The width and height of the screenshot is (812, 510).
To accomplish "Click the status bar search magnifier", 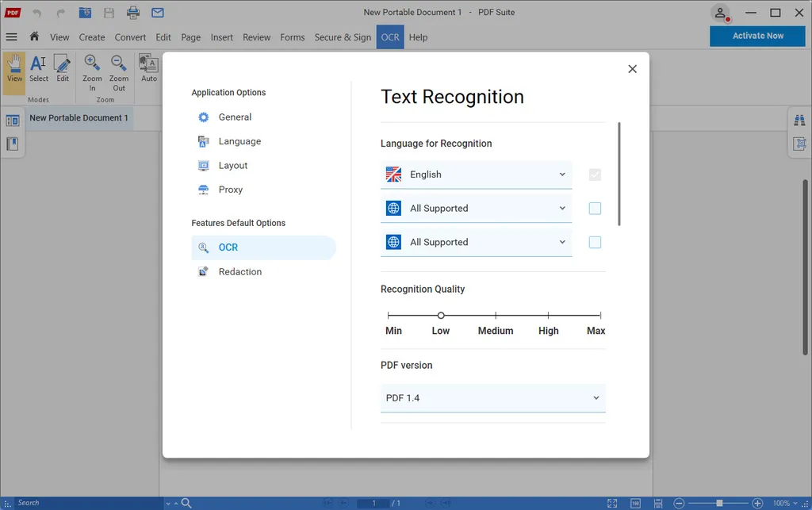I will click(186, 503).
